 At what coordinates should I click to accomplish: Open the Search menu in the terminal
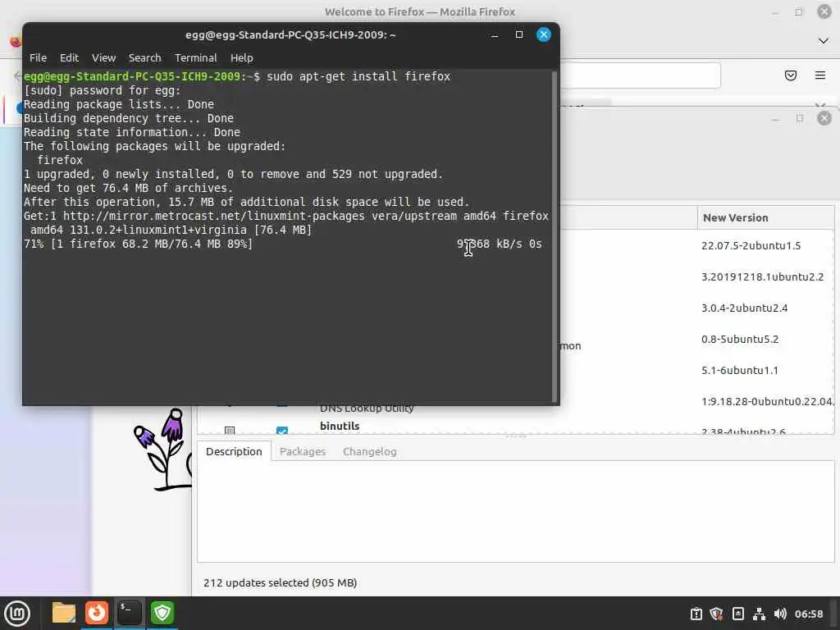(144, 58)
